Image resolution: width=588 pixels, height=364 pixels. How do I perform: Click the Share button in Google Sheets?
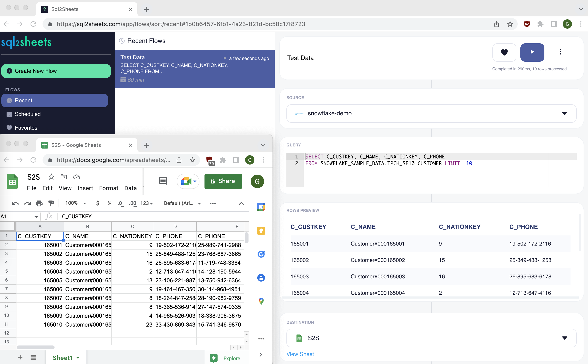click(223, 181)
